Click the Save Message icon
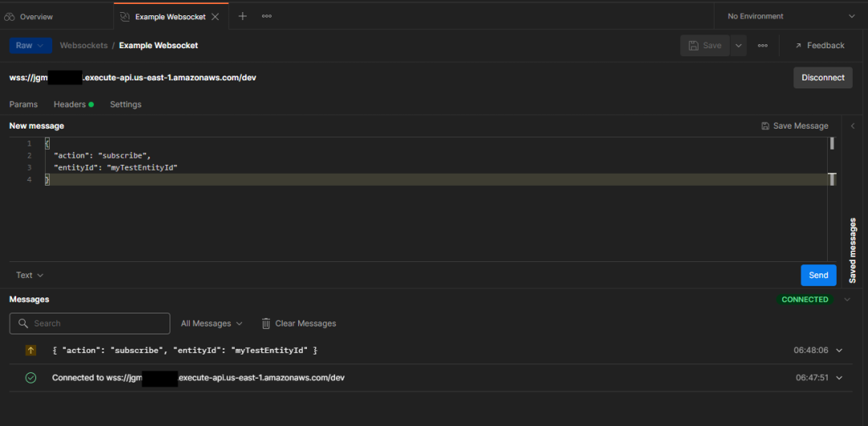The image size is (868, 426). (x=766, y=126)
